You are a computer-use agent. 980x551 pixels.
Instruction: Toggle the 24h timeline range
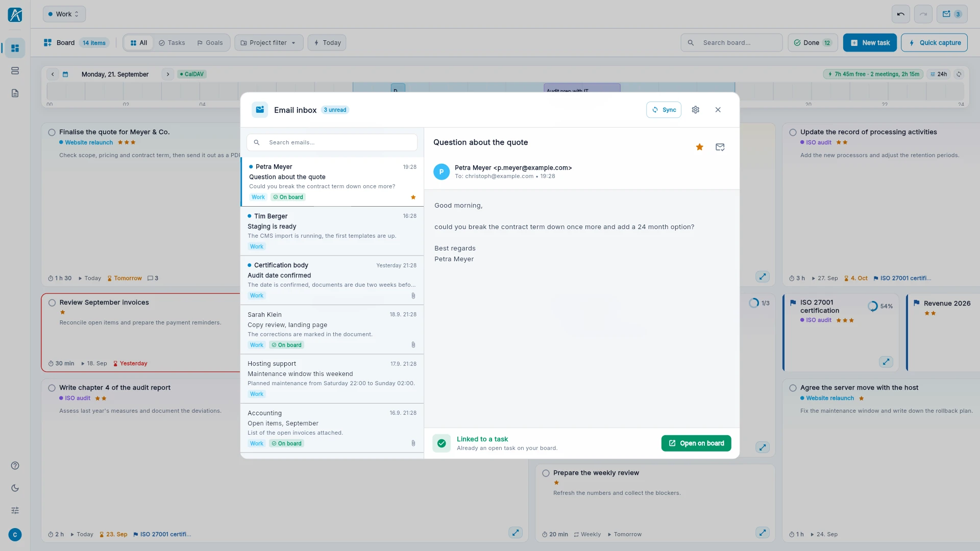click(939, 74)
